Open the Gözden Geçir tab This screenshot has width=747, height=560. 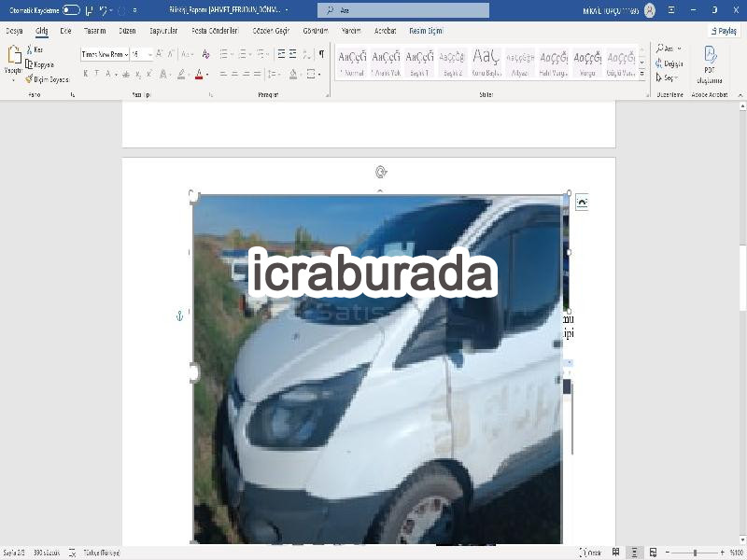pos(271,31)
